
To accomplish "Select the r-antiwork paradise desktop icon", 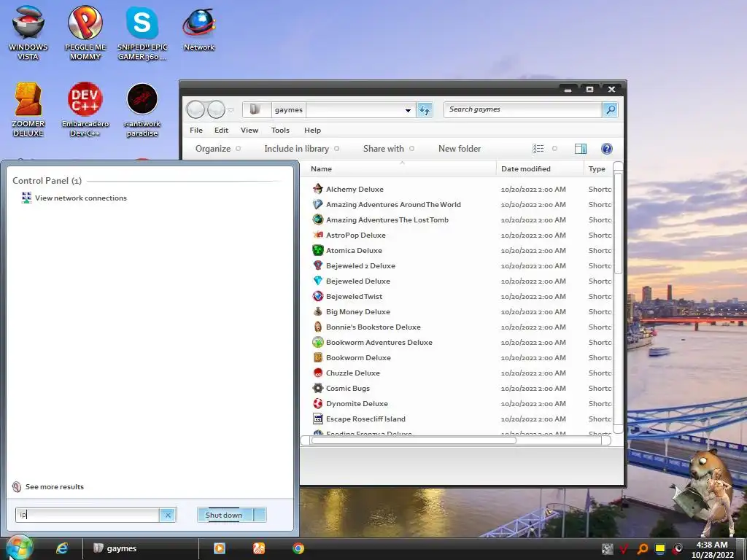I will 142,109.
